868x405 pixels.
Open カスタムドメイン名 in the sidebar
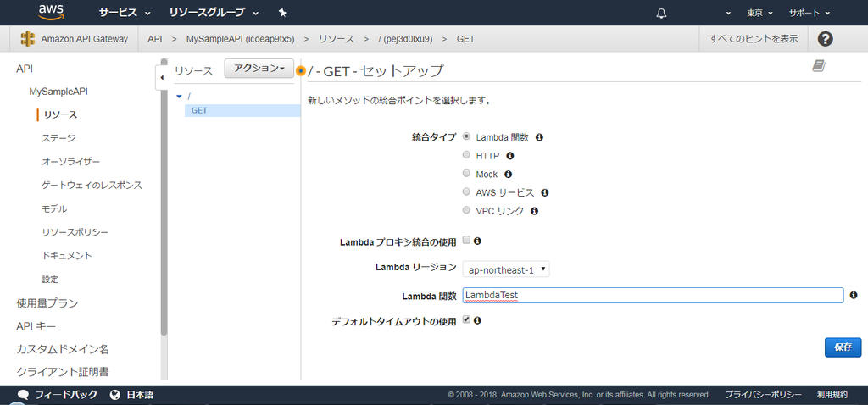(63, 350)
